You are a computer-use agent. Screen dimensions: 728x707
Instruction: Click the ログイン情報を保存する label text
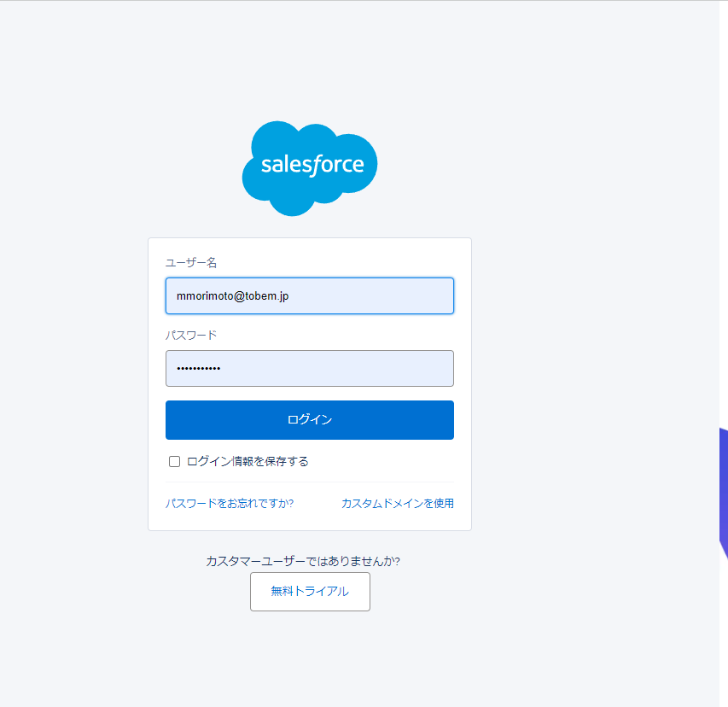(248, 462)
